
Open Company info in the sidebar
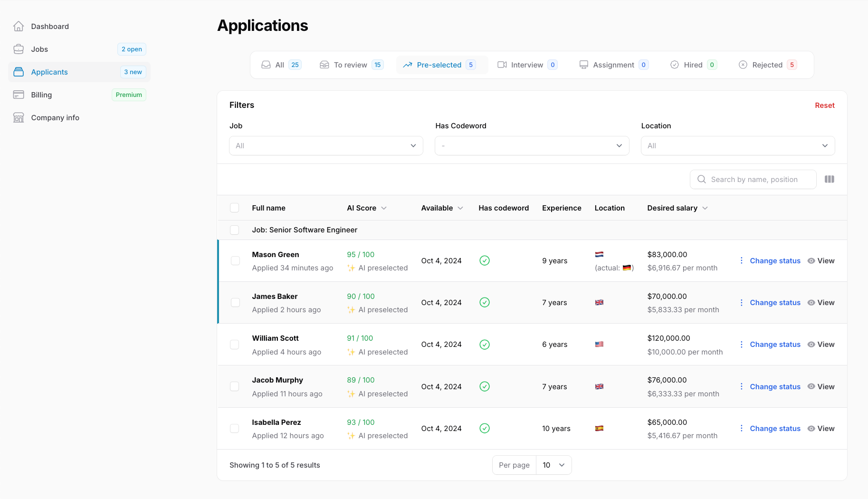click(x=79, y=117)
